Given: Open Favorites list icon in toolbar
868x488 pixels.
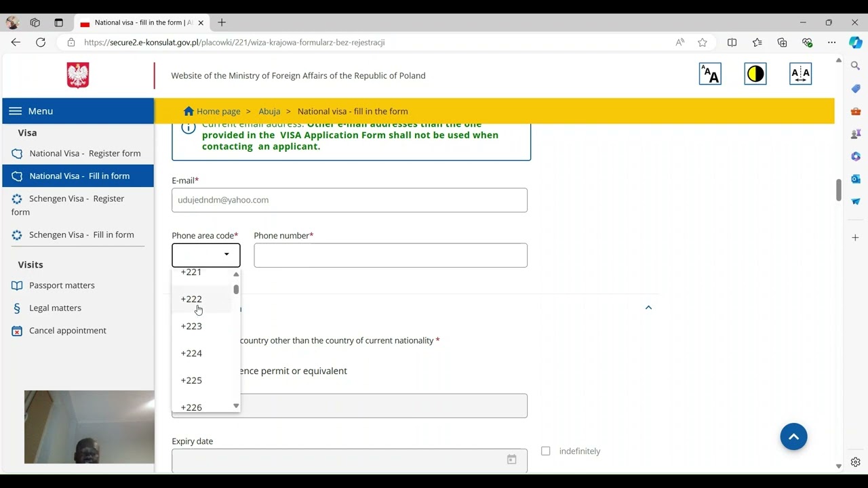Looking at the screenshot, I should click(x=757, y=42).
